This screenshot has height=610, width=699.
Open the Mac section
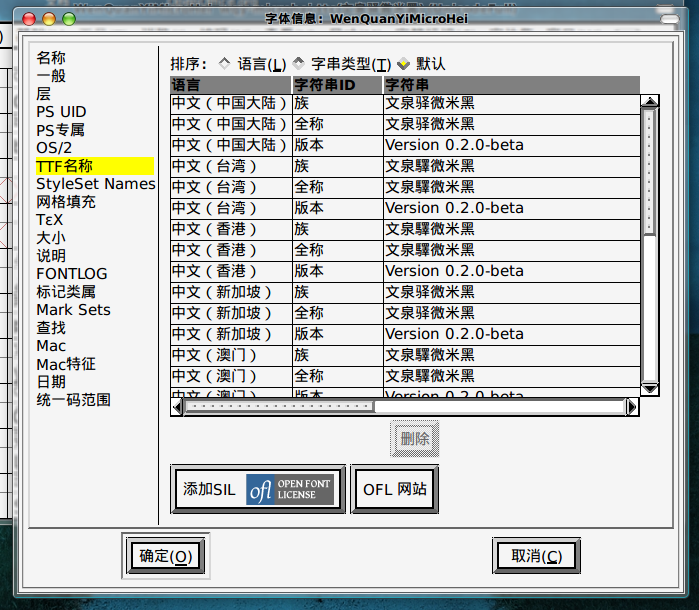[51, 346]
